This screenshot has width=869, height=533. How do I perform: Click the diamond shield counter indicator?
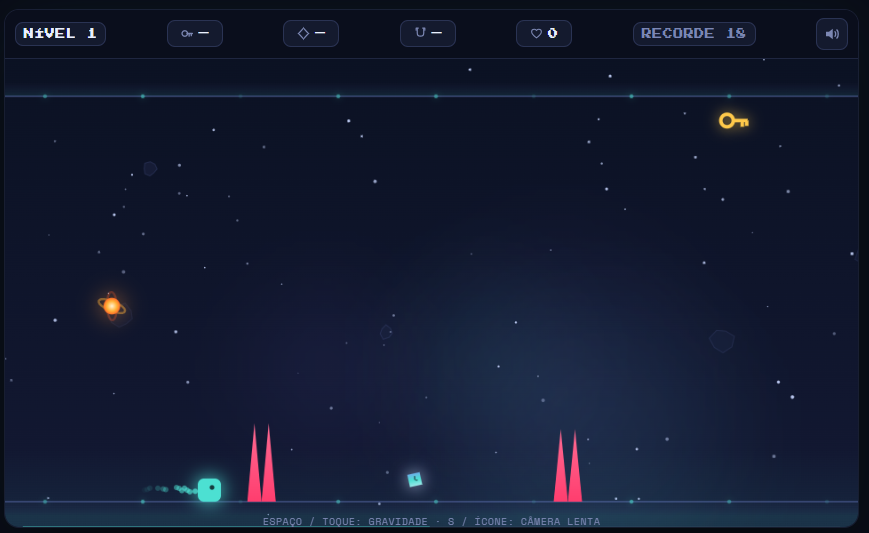pos(311,33)
